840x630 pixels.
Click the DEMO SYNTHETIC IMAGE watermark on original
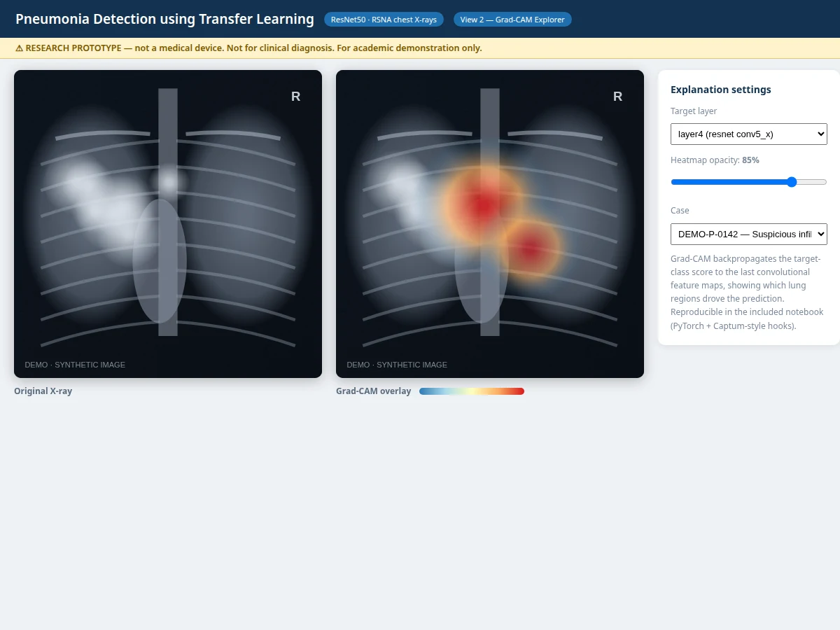(x=75, y=365)
